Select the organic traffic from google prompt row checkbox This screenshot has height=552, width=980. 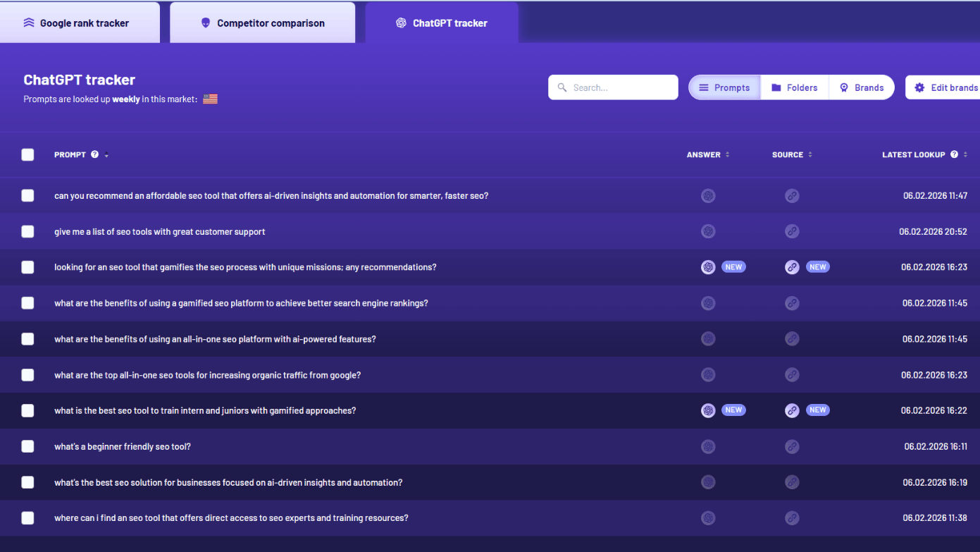point(27,374)
